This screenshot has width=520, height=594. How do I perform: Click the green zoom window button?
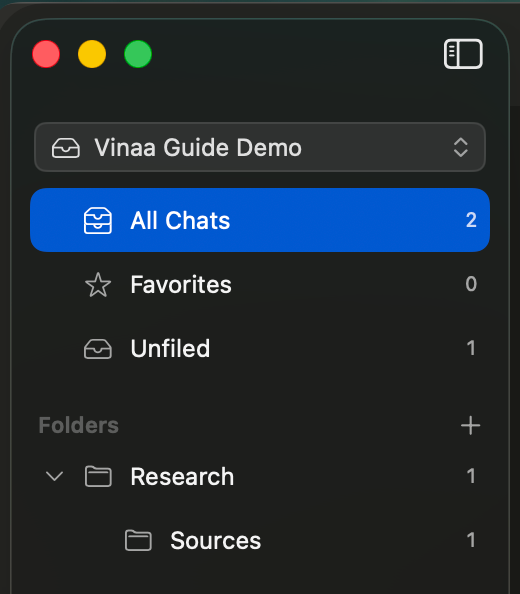point(138,54)
